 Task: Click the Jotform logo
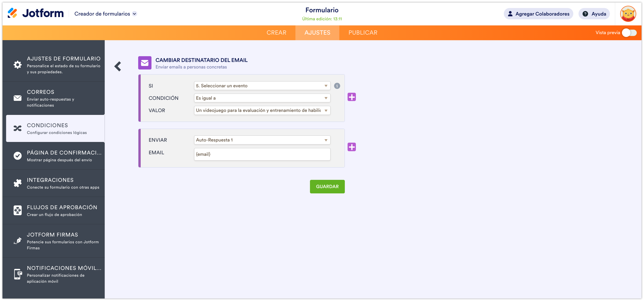point(36,13)
